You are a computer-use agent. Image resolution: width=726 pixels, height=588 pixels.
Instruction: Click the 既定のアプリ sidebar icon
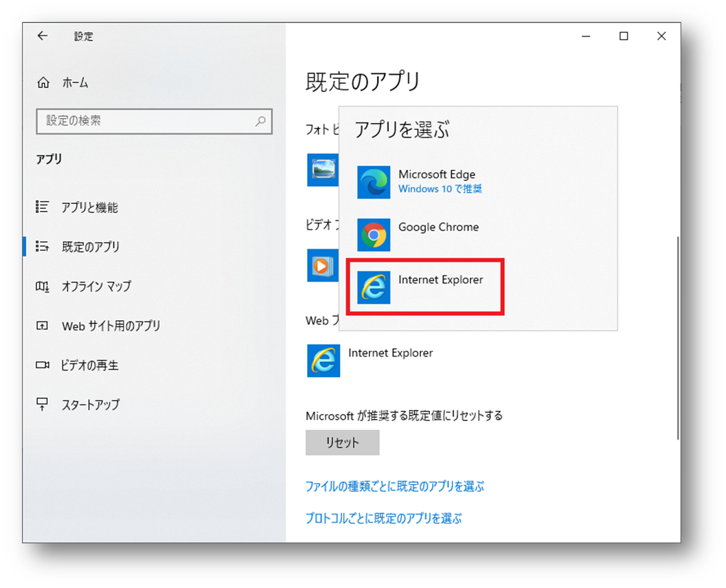tap(42, 247)
